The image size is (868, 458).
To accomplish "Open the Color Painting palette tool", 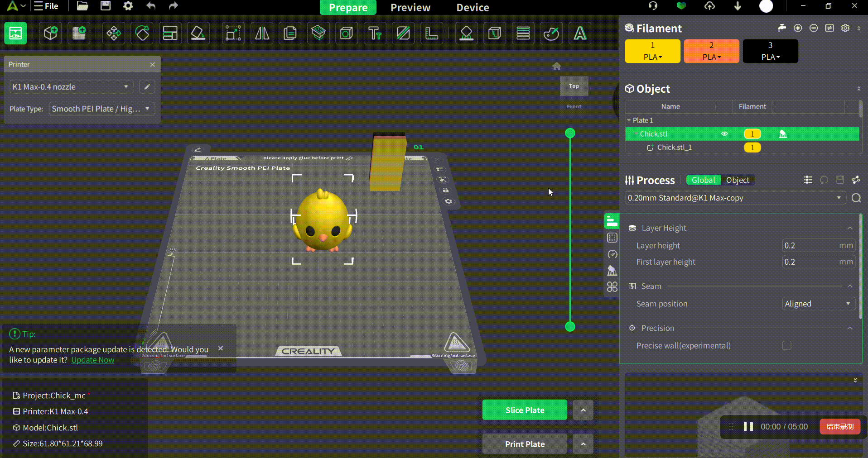I will click(551, 33).
